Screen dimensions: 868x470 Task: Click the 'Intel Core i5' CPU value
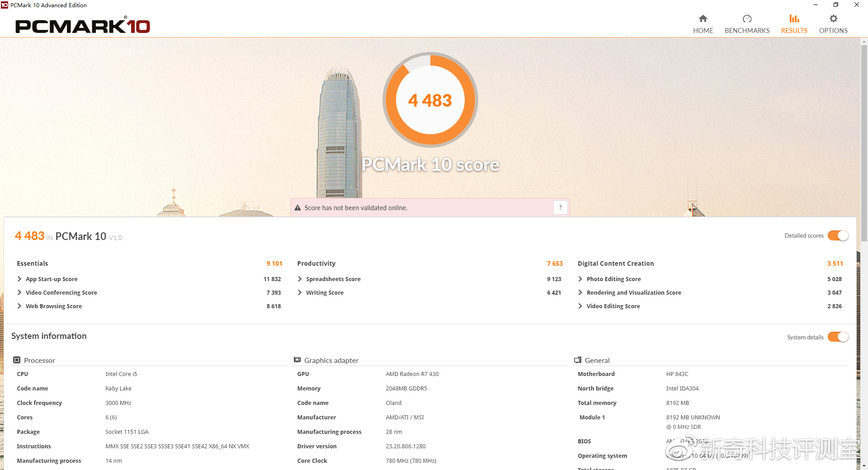[121, 374]
